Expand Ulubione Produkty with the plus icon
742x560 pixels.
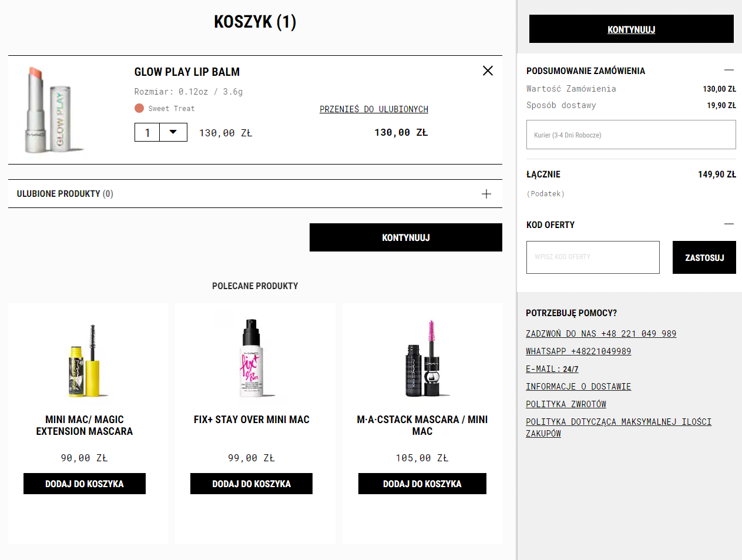tap(486, 194)
